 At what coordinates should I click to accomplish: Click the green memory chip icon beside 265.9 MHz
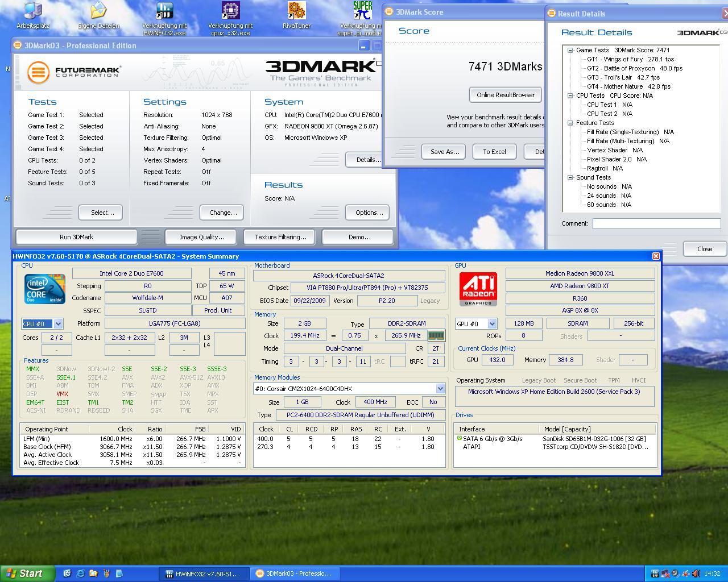(436, 336)
